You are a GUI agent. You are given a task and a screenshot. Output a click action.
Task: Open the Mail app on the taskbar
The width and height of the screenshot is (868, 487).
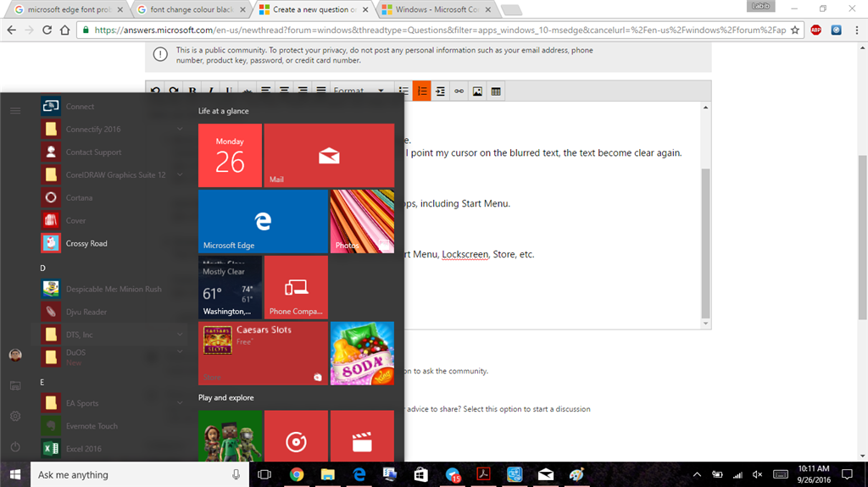(546, 475)
